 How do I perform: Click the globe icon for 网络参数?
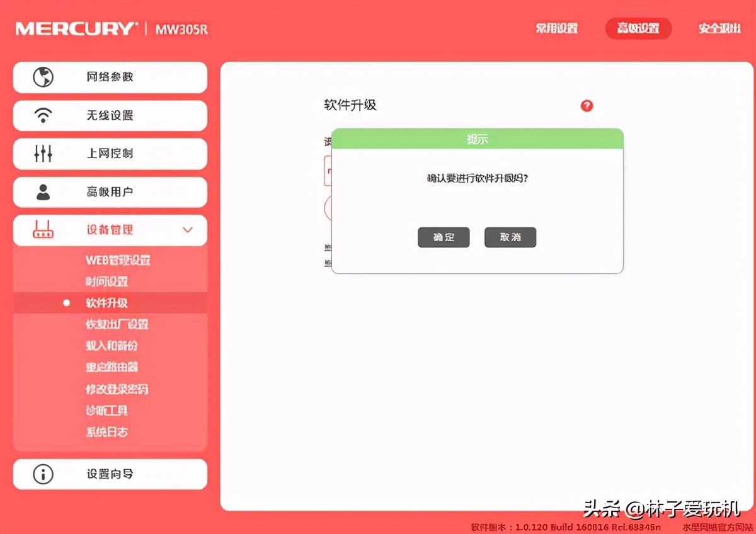pos(43,77)
